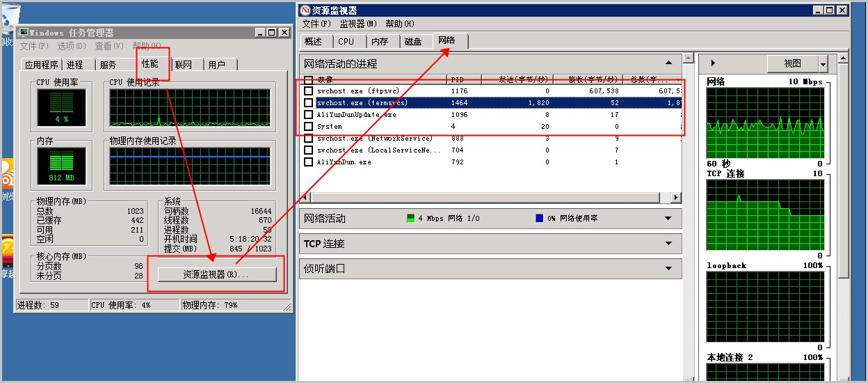Click the 视图 button in graph pane

(x=793, y=63)
